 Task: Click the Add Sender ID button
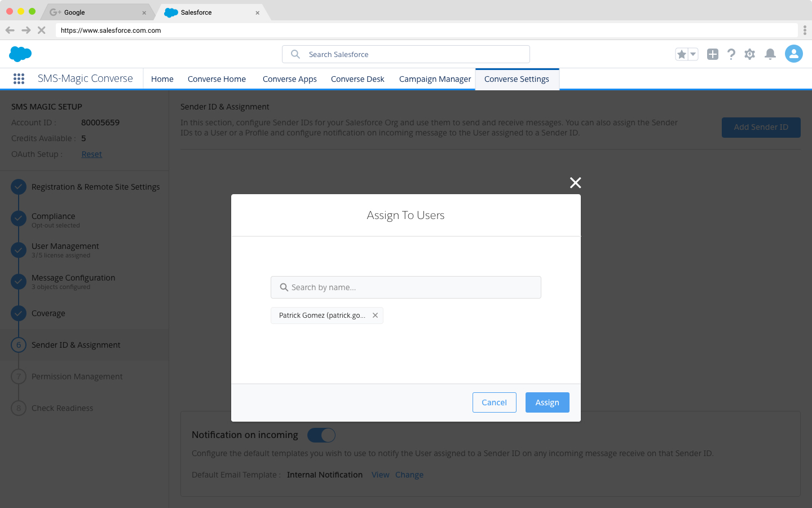pos(761,127)
